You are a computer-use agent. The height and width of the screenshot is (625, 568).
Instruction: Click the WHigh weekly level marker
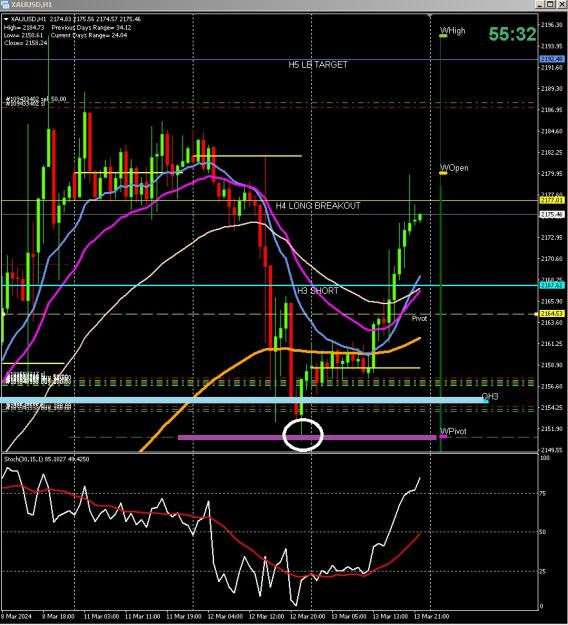point(443,36)
